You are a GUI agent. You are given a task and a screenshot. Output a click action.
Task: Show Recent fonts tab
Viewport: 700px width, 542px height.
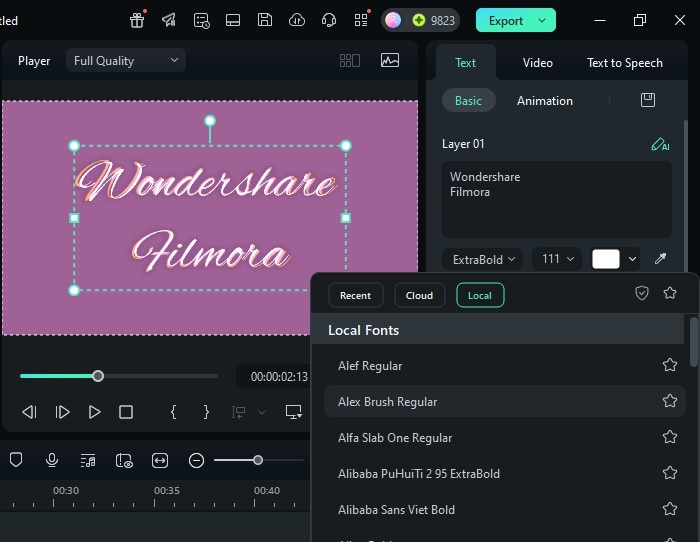(355, 295)
